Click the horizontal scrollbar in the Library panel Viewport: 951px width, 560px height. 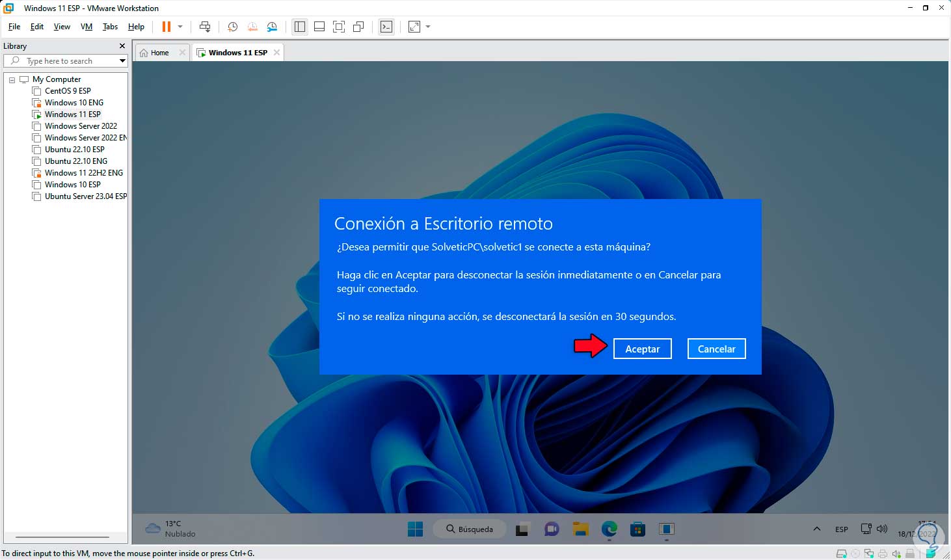click(62, 537)
